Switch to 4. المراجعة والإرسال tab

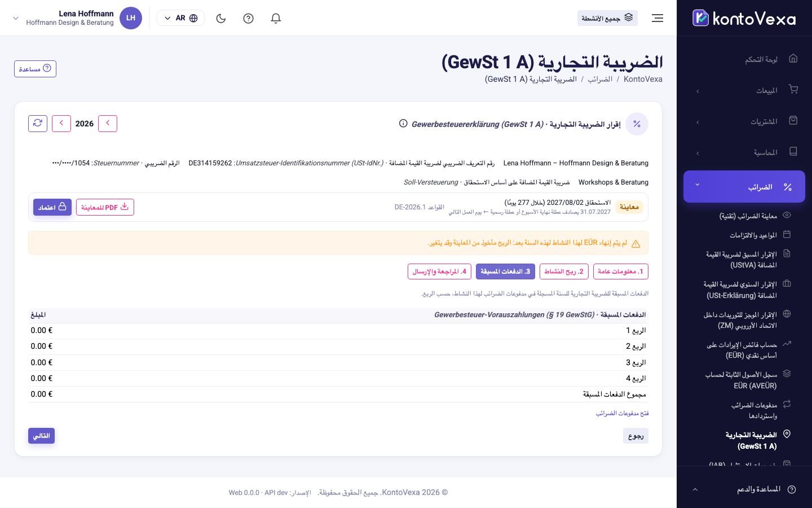click(x=439, y=271)
